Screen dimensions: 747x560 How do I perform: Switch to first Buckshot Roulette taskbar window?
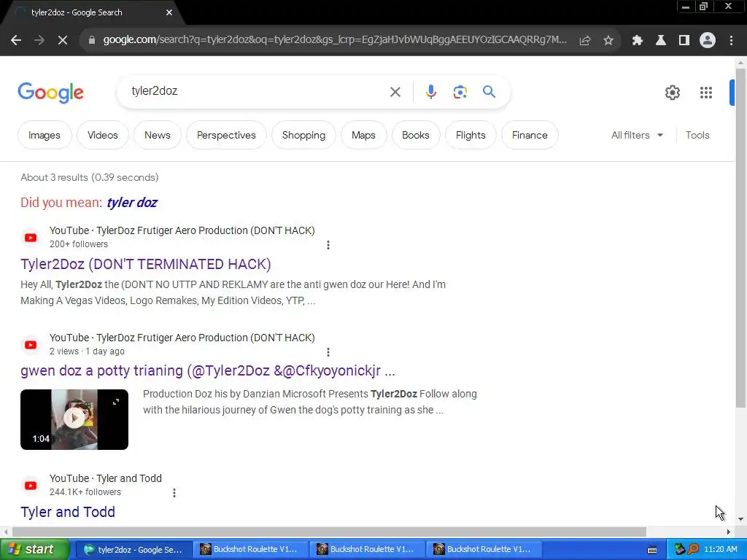tap(249, 550)
